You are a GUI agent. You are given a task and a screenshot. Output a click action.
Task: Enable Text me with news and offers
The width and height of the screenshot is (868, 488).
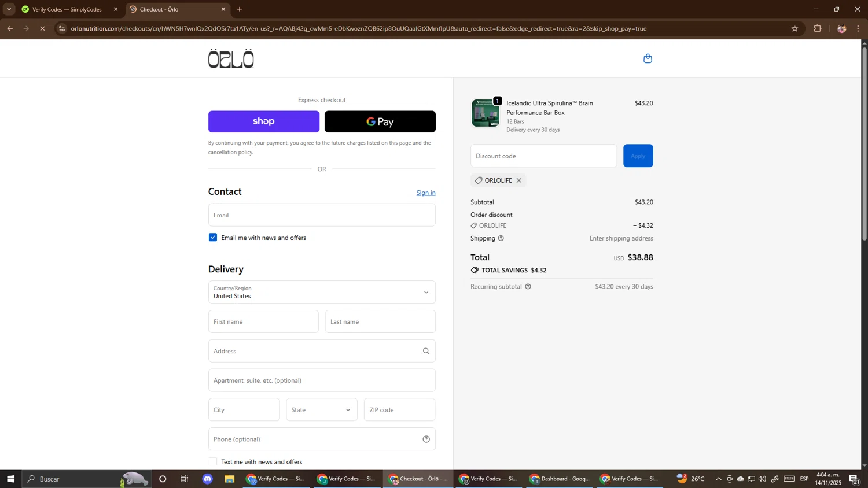click(x=213, y=461)
